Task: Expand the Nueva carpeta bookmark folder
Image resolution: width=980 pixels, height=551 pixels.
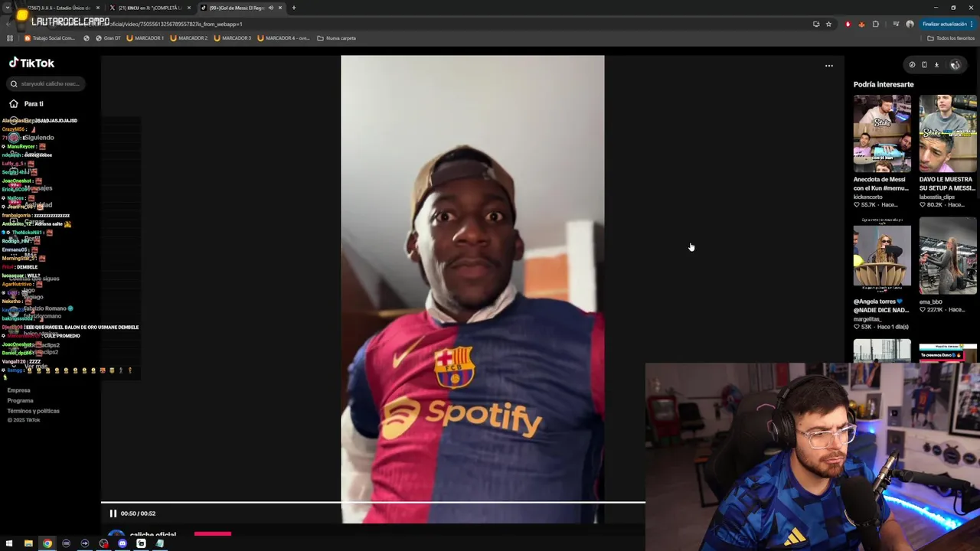Action: point(337,38)
